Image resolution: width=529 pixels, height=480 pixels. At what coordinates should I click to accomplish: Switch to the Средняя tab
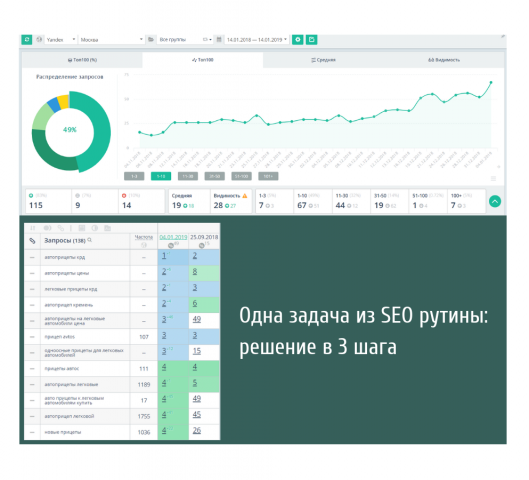323,60
